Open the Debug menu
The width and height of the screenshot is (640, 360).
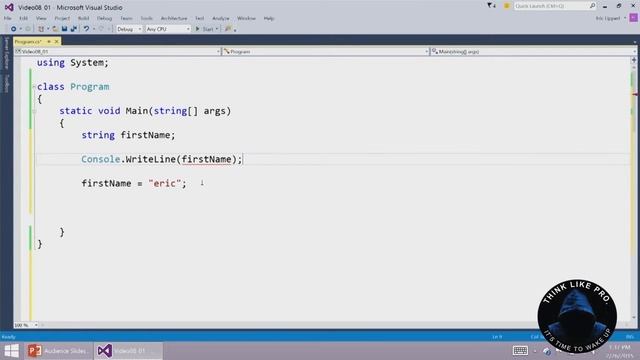coord(104,18)
